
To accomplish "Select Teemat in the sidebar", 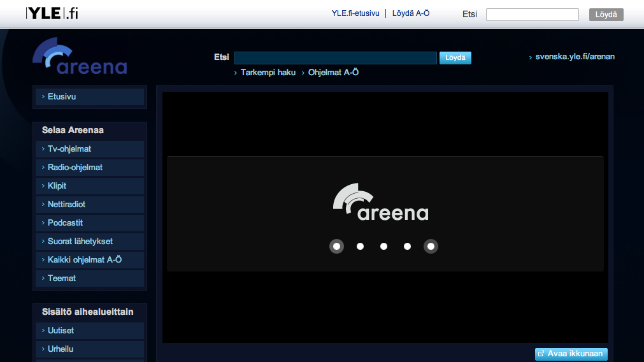I will [x=90, y=278].
